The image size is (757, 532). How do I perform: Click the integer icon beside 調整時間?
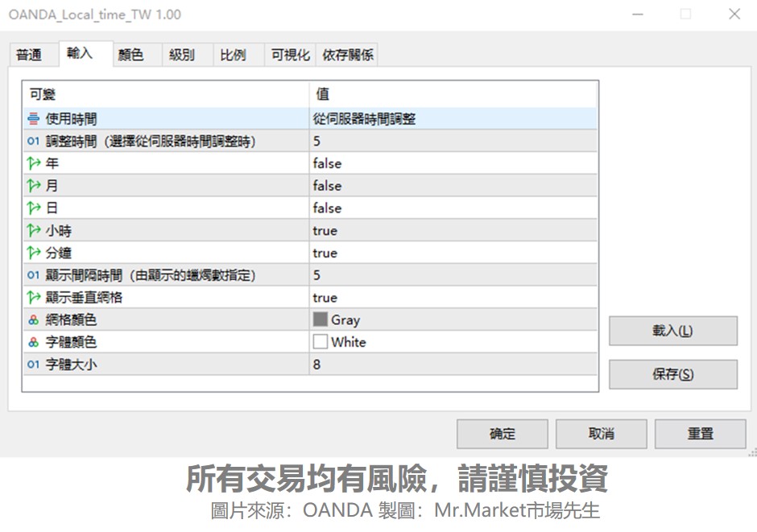tap(33, 141)
